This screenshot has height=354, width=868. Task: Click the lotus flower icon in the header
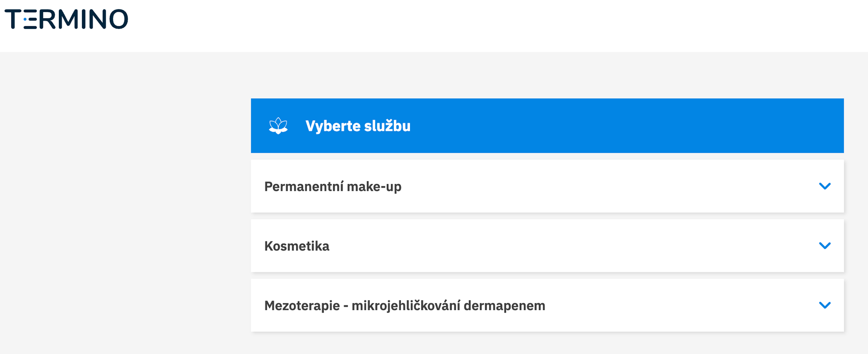tap(278, 126)
